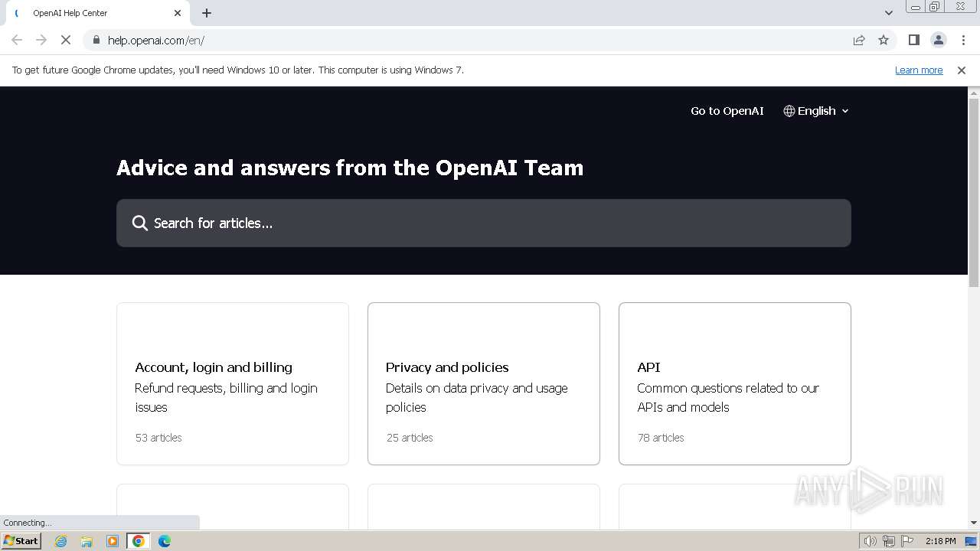The height and width of the screenshot is (551, 980).
Task: Click the browser back arrow
Action: coord(17,40)
